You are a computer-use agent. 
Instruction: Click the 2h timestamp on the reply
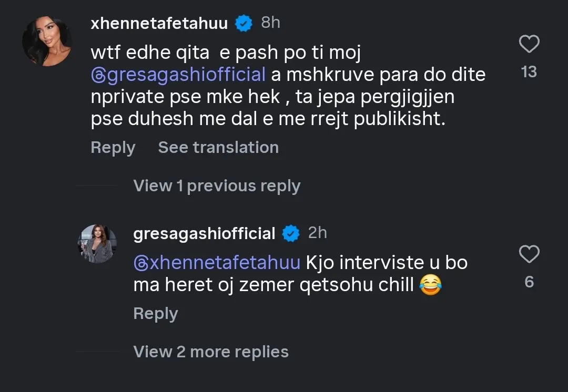pyautogui.click(x=317, y=233)
